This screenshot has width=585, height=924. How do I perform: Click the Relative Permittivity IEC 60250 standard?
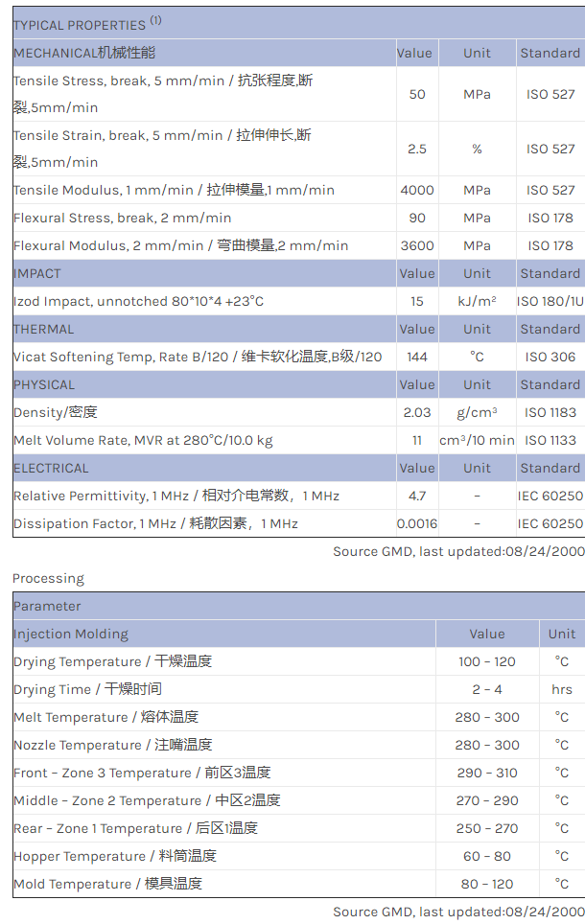pos(550,496)
